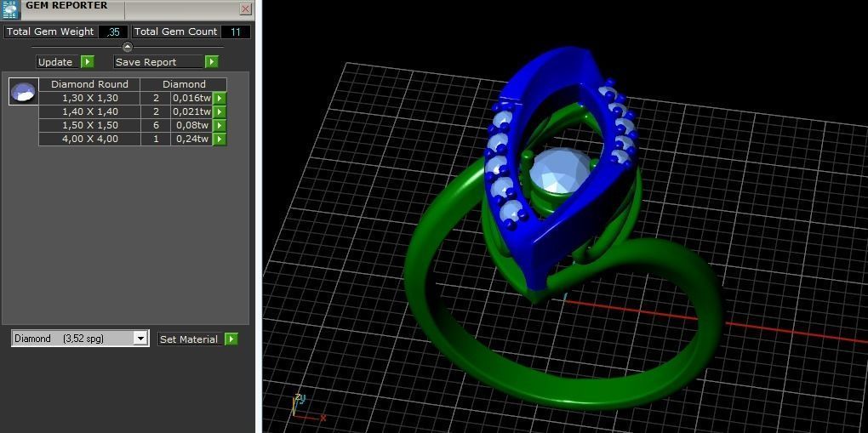Click green arrow in 0,08tw row
Viewport: 868px width, 433px height.
(x=220, y=126)
